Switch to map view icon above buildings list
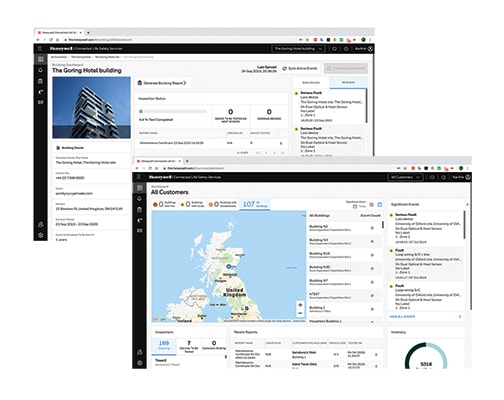504x400 pixels. (x=380, y=204)
